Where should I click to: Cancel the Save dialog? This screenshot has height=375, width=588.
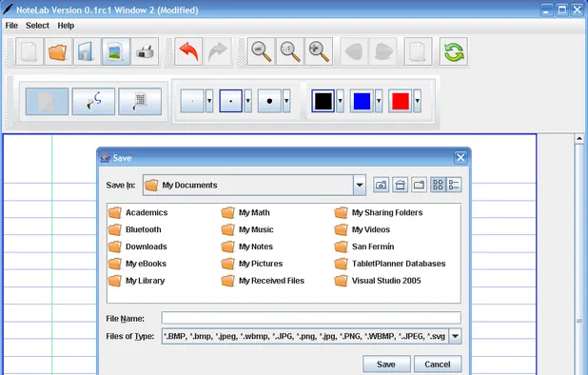click(x=438, y=365)
